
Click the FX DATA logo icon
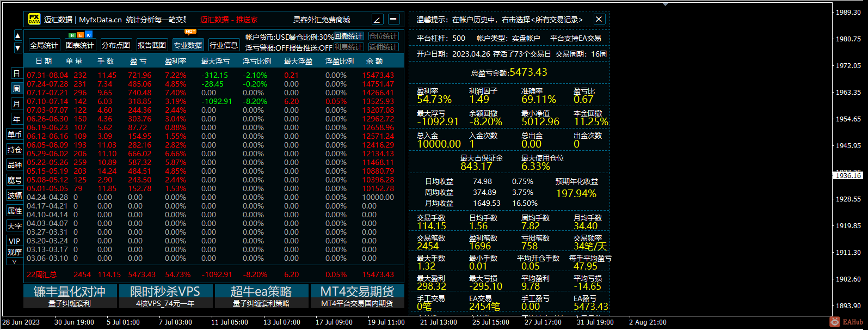(34, 20)
